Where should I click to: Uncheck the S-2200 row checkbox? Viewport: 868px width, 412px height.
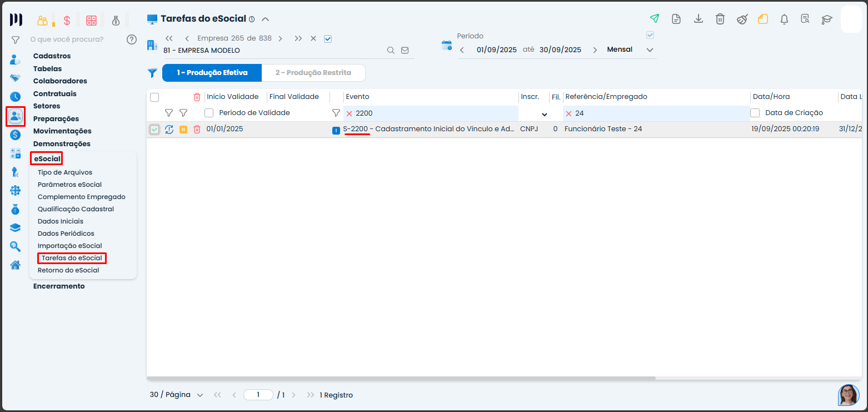pos(154,130)
